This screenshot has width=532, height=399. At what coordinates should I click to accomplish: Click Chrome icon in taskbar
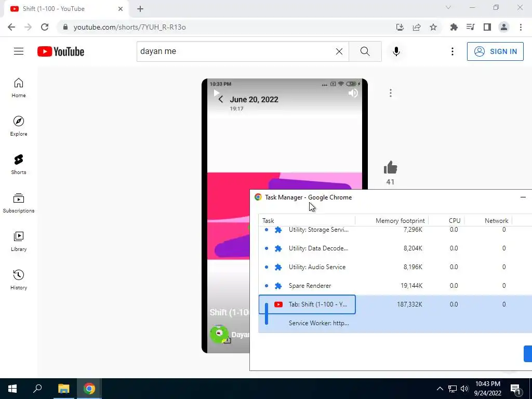click(89, 389)
